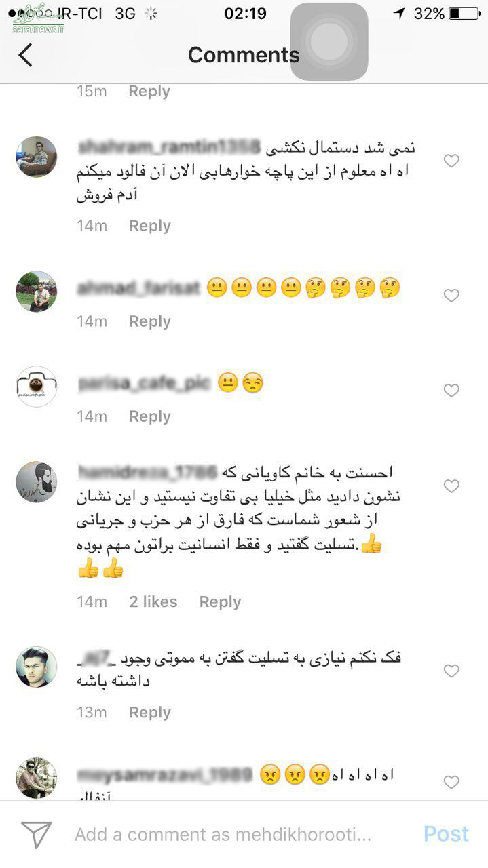
Task: Open shahram_ramtin1358's profile picture
Action: tap(36, 157)
